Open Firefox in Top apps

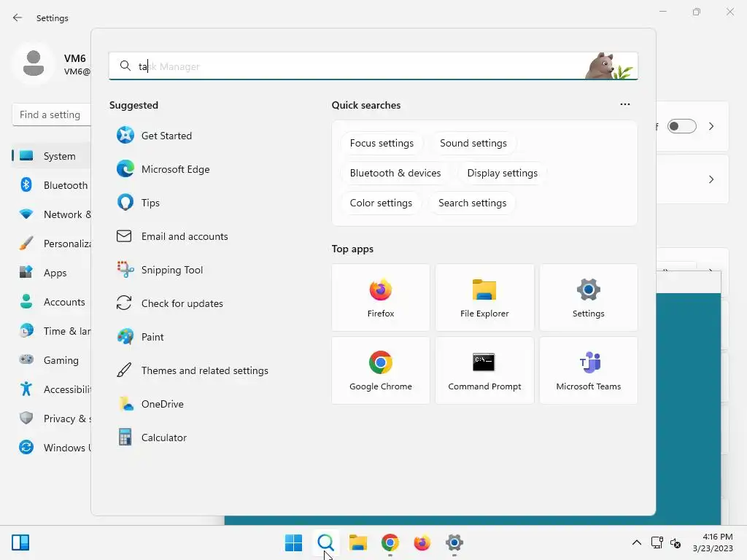tap(381, 297)
